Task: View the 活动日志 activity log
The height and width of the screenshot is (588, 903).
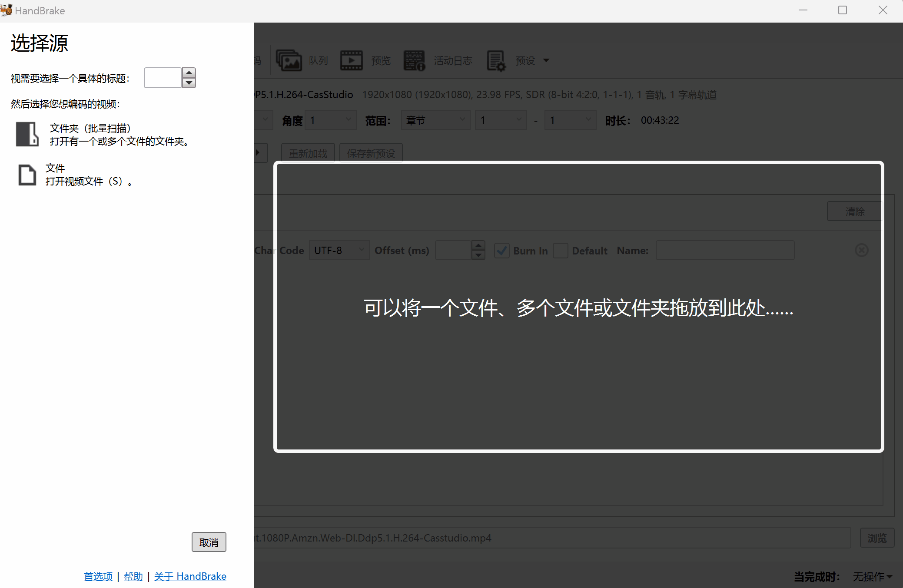Action: point(439,60)
